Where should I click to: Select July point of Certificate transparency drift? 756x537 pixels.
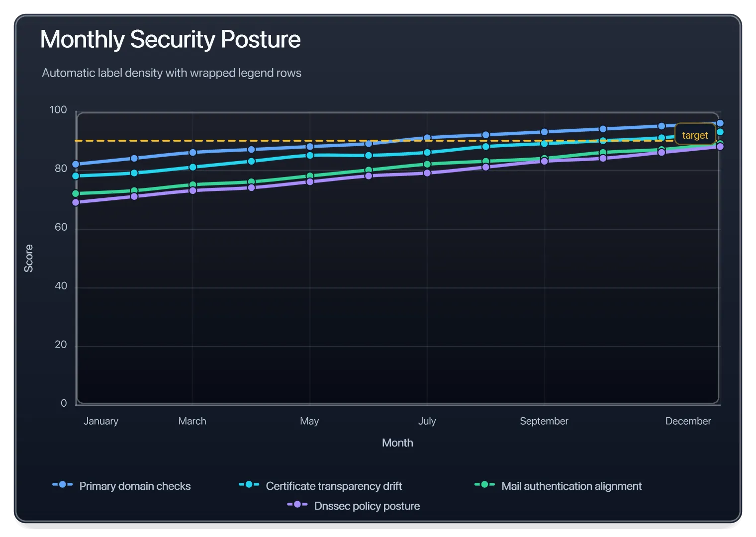(427, 153)
